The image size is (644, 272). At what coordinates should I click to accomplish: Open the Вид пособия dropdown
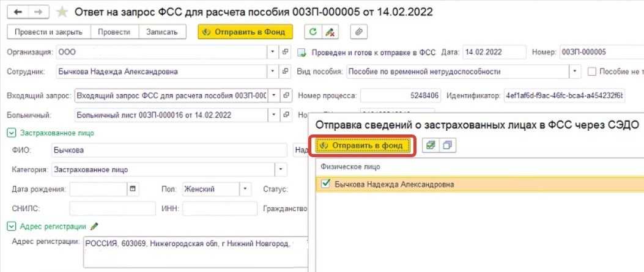tap(575, 72)
